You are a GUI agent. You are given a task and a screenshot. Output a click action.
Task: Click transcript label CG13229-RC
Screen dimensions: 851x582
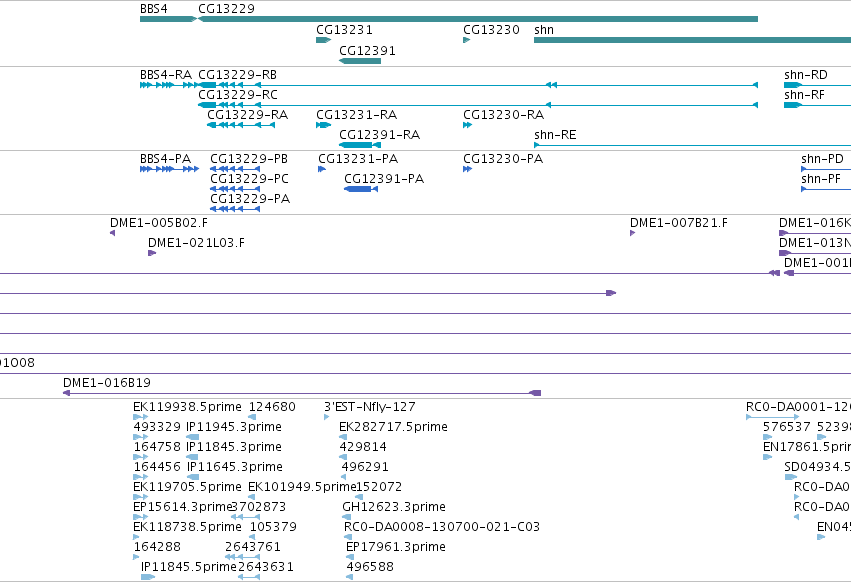[x=238, y=95]
